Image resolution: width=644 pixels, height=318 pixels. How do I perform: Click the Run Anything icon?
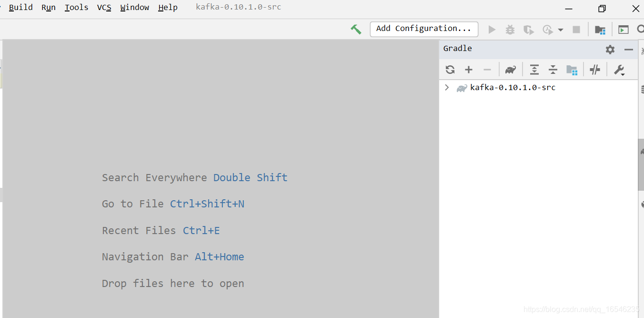624,30
